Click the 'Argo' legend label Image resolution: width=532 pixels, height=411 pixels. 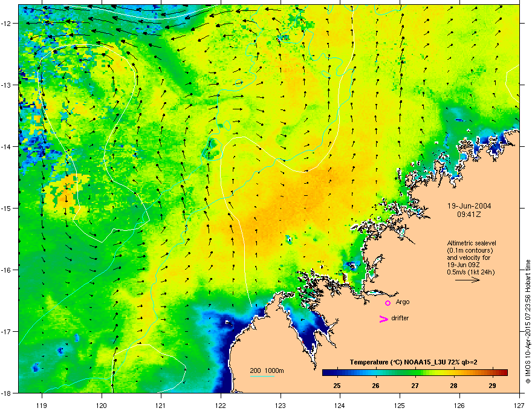pyautogui.click(x=403, y=302)
